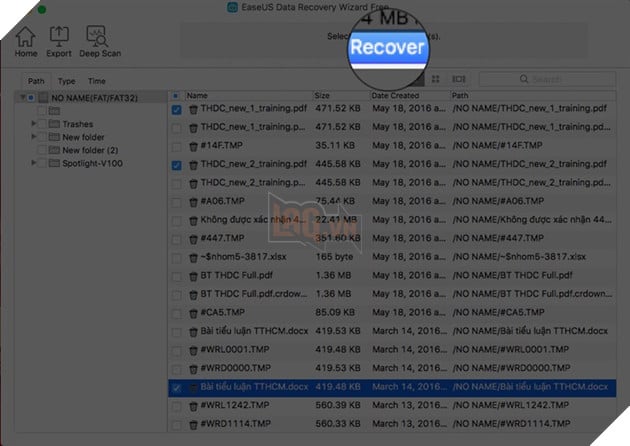Select highlighted Bài tiểu luận TTHCM.docx row
This screenshot has width=630, height=446.
[x=392, y=387]
